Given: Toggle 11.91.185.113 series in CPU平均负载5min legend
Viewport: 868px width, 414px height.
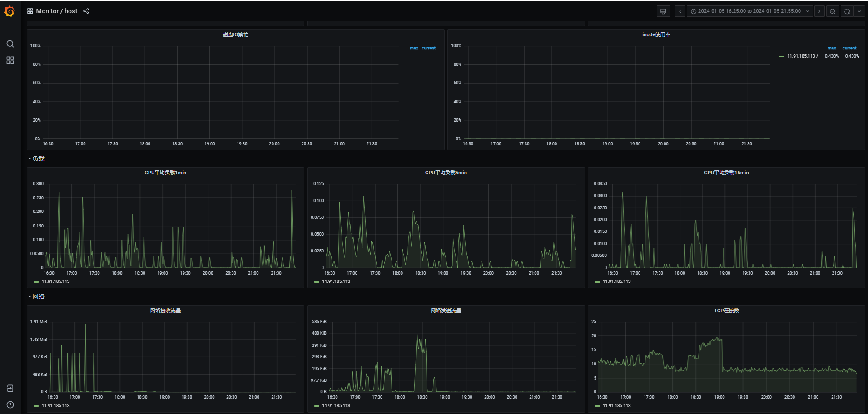Looking at the screenshot, I should (336, 281).
